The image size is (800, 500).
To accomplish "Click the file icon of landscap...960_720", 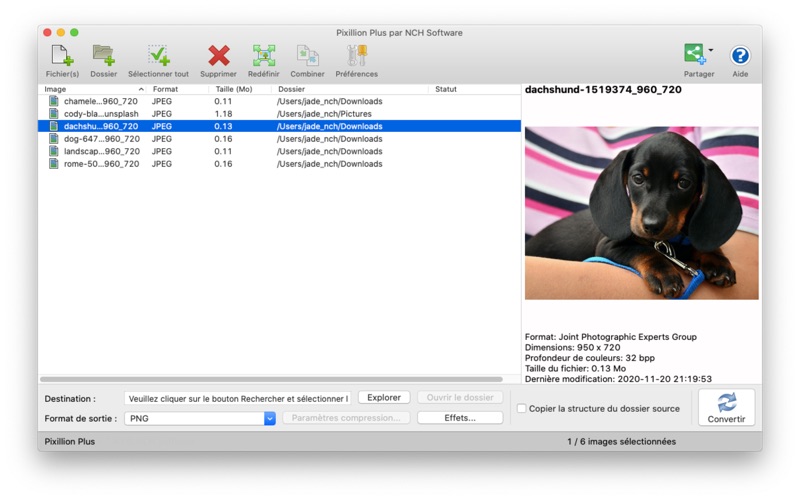I will (x=54, y=151).
